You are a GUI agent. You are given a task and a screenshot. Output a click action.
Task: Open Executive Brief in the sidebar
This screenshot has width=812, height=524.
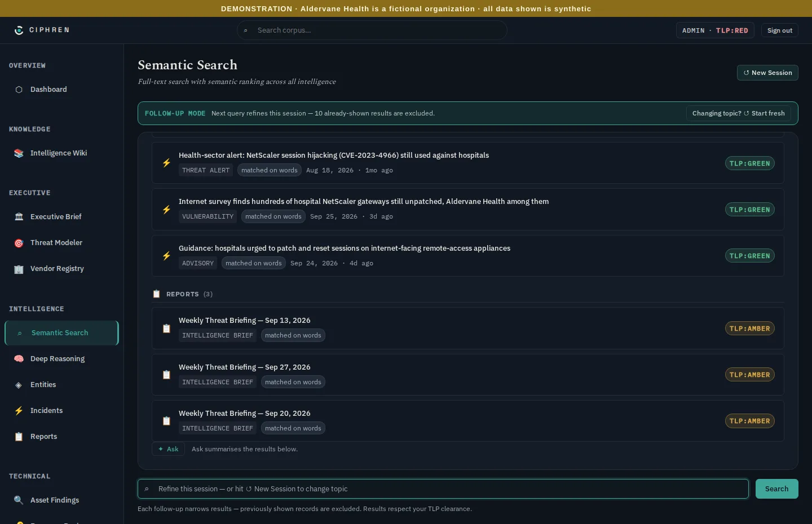tap(61, 217)
